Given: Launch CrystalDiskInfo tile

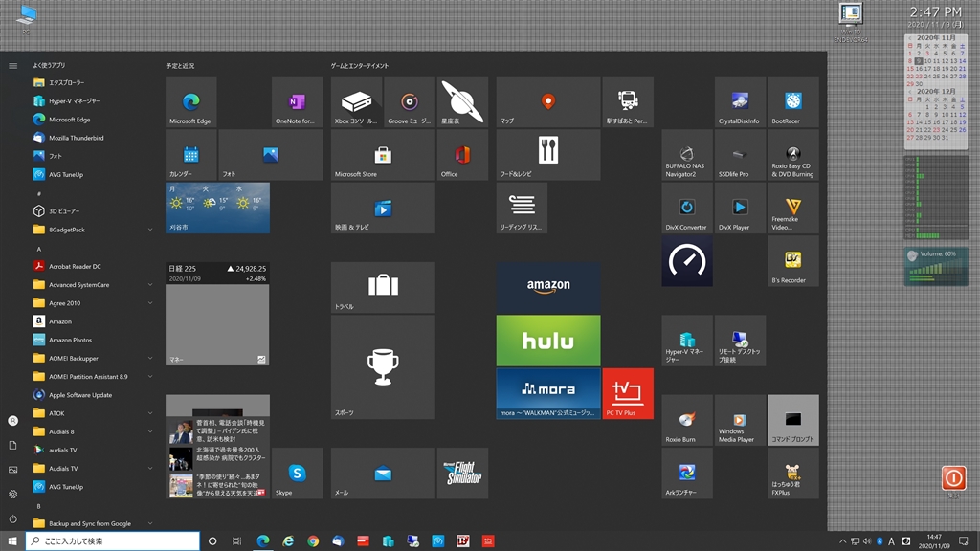Looking at the screenshot, I should (x=740, y=101).
